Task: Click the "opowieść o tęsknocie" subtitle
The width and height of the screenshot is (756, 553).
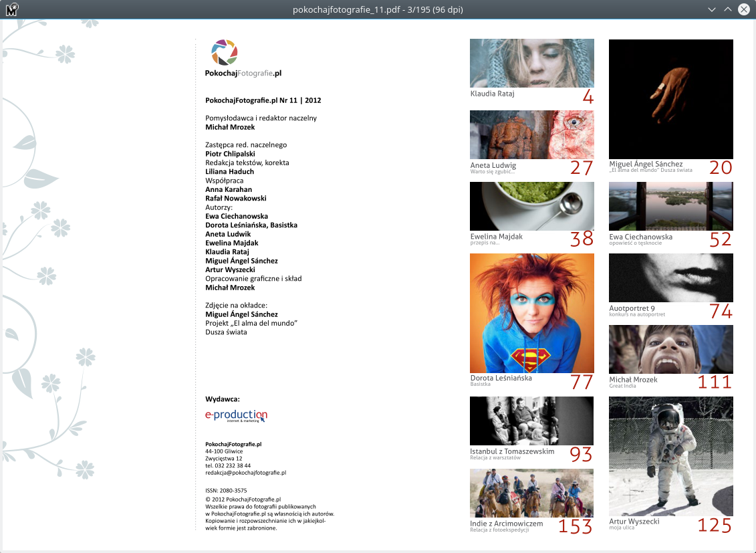Action: pyautogui.click(x=636, y=243)
